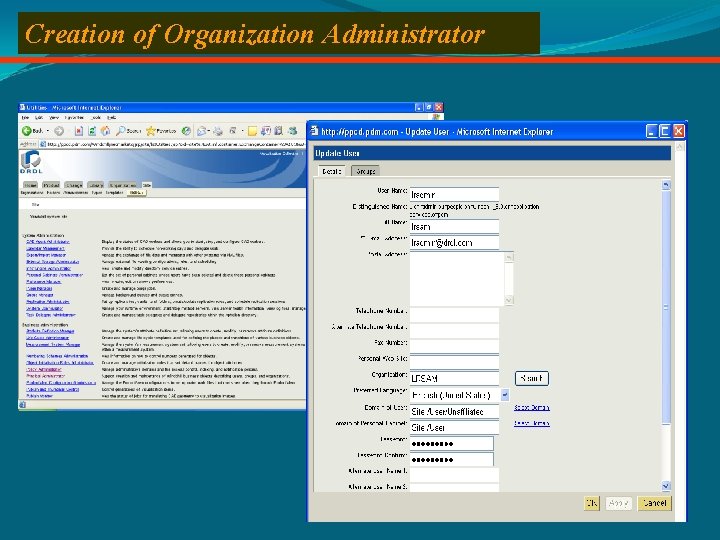The height and width of the screenshot is (540, 720).
Task: Click the page icon in the address bar
Action: (43, 144)
